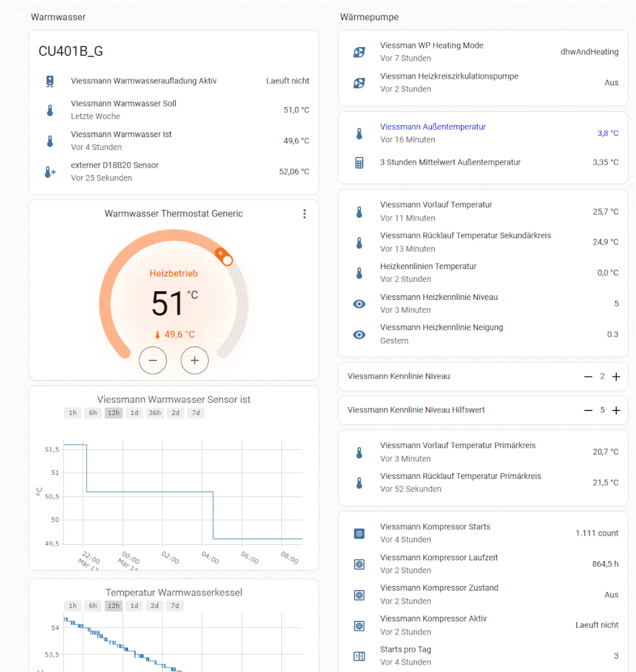This screenshot has width=636, height=672.
Task: Click calculator icon for 3 Stunden Mittelwert
Action: [359, 163]
